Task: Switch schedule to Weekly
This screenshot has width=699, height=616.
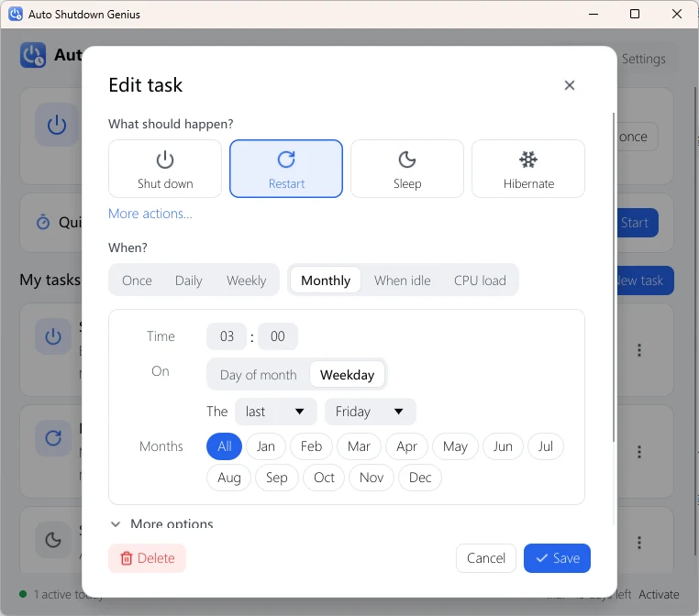Action: (246, 280)
